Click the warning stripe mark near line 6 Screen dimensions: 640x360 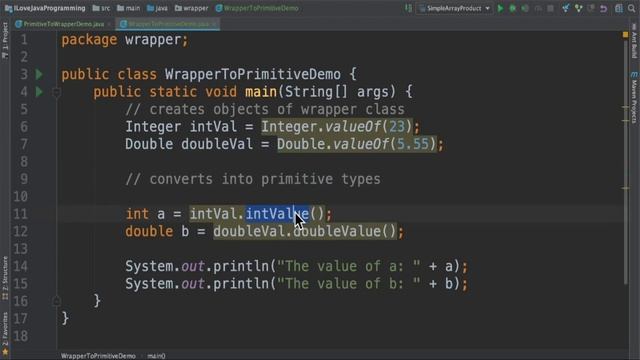626,120
